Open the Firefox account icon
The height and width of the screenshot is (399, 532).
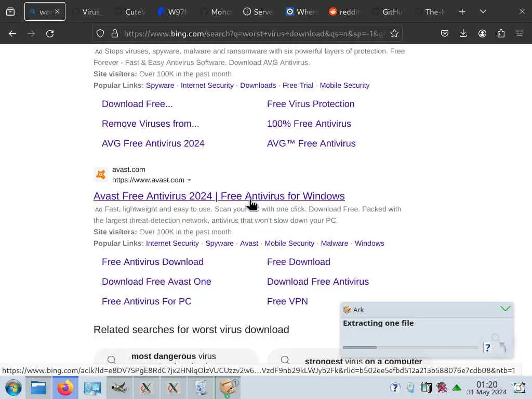click(x=482, y=33)
